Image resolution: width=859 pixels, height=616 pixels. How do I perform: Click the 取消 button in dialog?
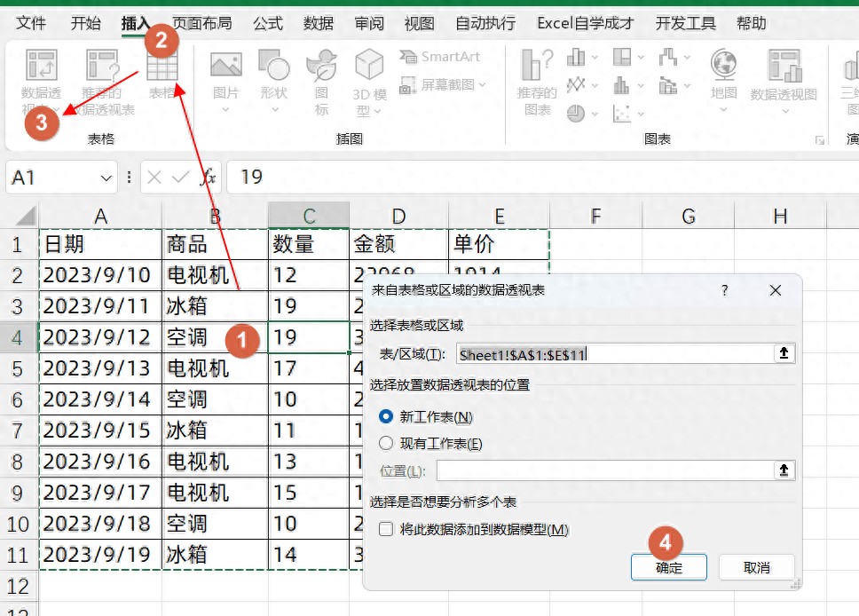(756, 567)
